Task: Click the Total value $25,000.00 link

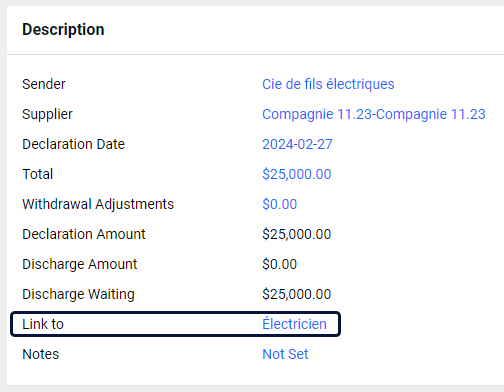Action: pos(297,174)
